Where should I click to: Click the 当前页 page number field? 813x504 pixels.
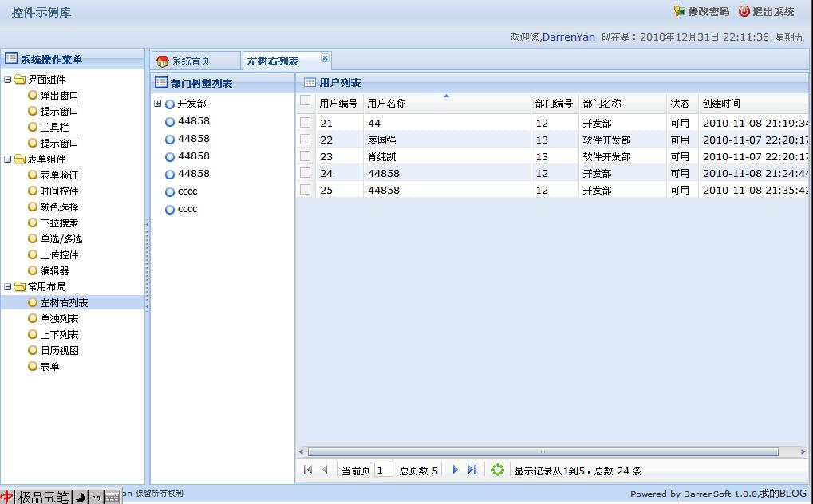click(x=383, y=471)
